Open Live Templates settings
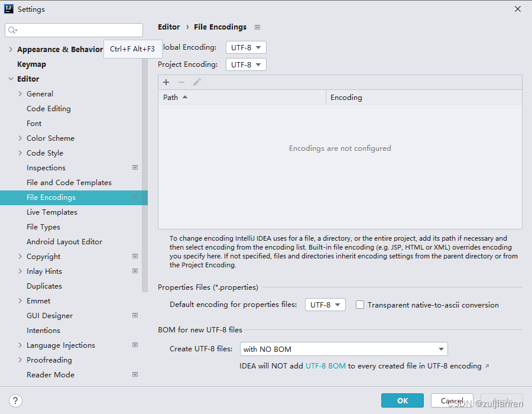Viewport: 532px width, 414px height. click(52, 212)
